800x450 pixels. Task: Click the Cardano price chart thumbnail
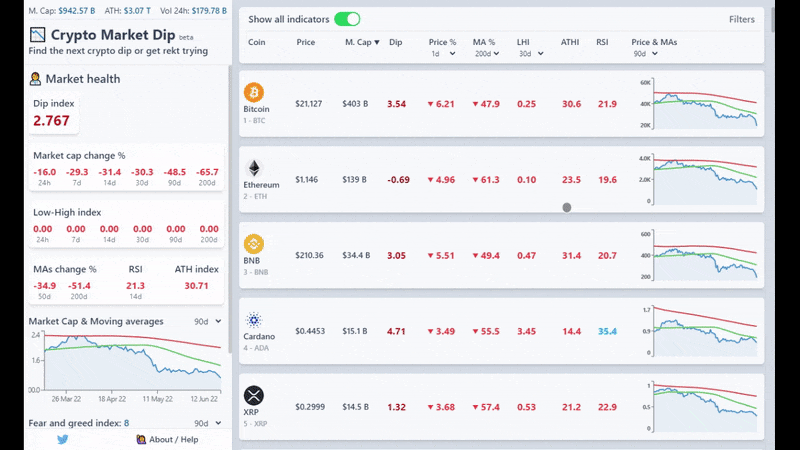coord(698,331)
